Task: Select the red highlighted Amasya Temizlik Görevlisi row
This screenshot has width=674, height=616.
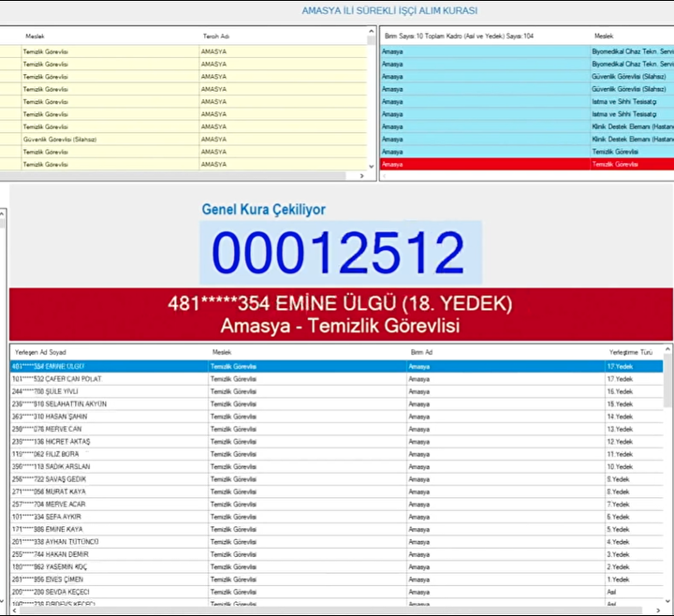Action: point(527,164)
